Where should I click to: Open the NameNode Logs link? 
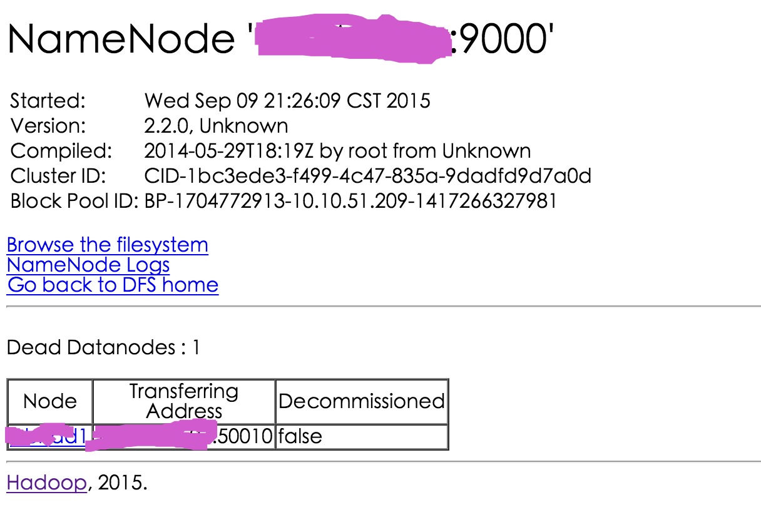[88, 265]
